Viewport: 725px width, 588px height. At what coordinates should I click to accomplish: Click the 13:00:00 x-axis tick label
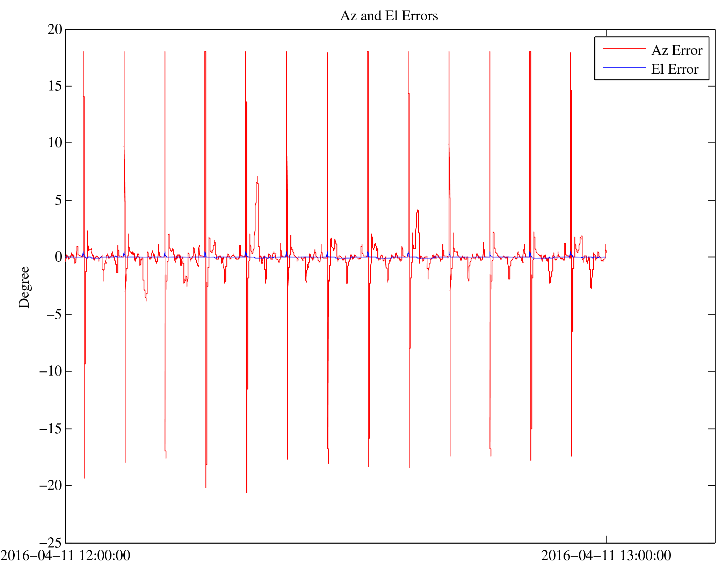pyautogui.click(x=606, y=556)
